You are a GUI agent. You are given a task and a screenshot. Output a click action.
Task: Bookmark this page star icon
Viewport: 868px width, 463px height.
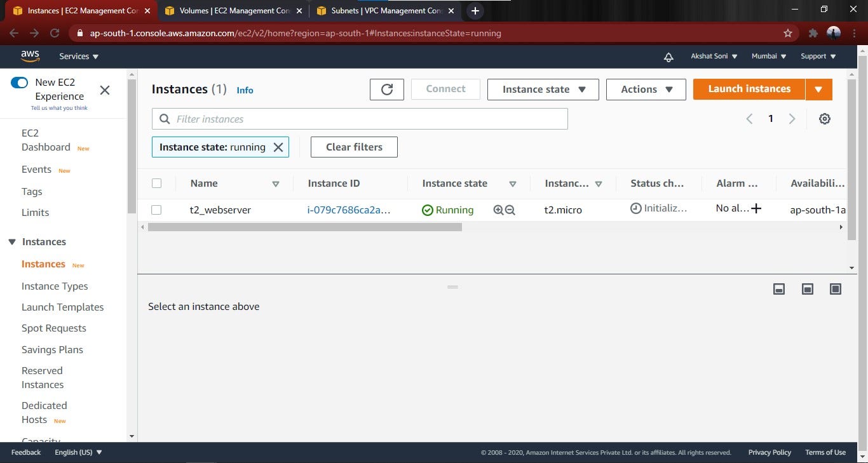788,33
